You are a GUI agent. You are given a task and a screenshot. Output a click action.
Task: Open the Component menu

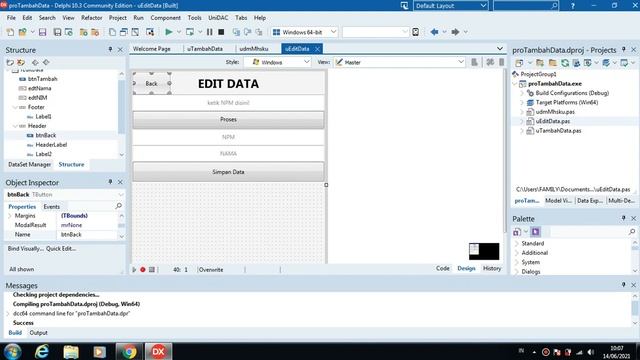[x=165, y=18]
